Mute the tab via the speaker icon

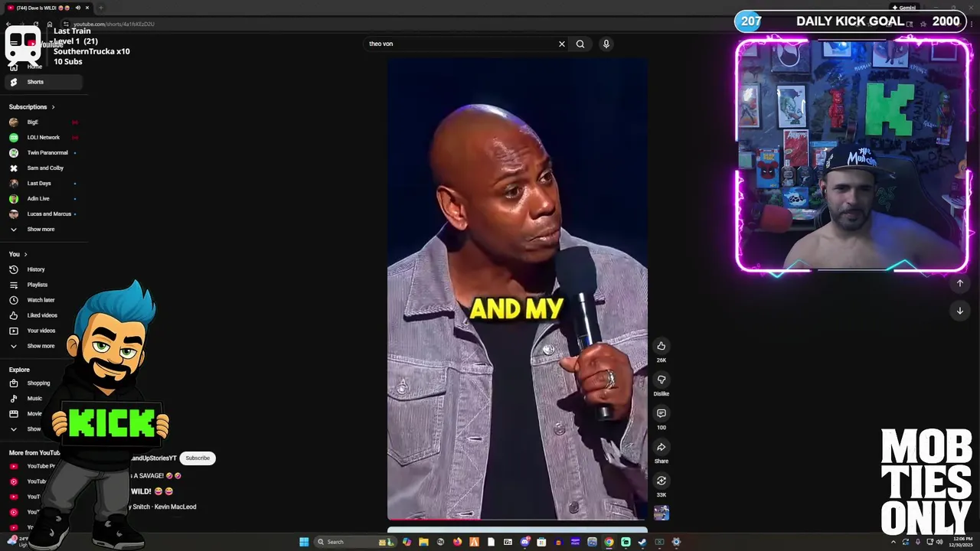coord(78,8)
